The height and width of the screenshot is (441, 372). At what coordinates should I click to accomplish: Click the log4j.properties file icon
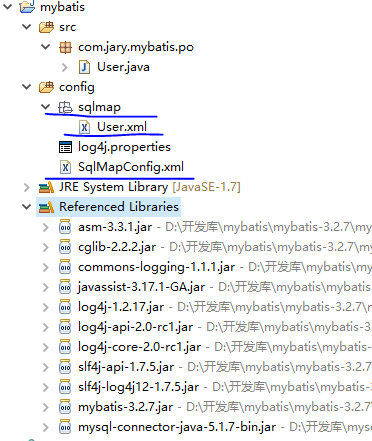coord(65,147)
